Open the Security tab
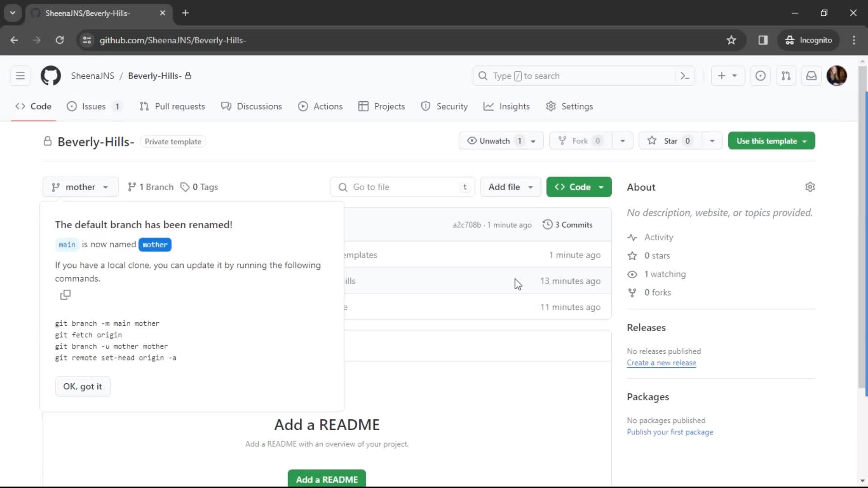The width and height of the screenshot is (868, 488). click(x=444, y=107)
